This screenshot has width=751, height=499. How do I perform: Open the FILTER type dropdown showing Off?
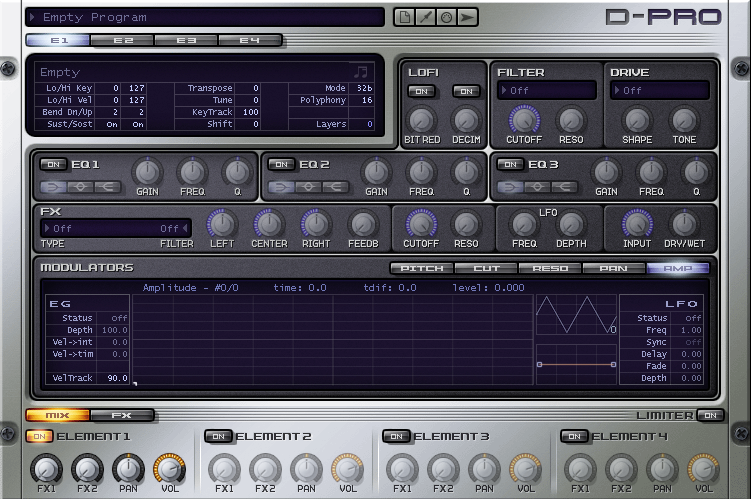click(546, 91)
